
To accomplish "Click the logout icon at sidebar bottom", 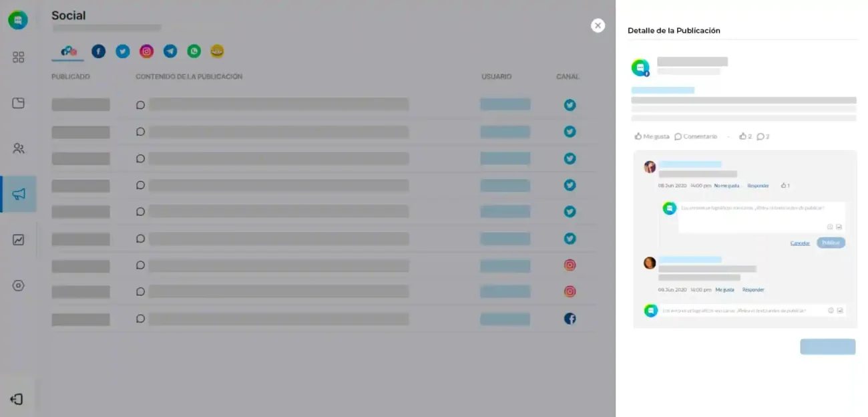I will tap(17, 399).
